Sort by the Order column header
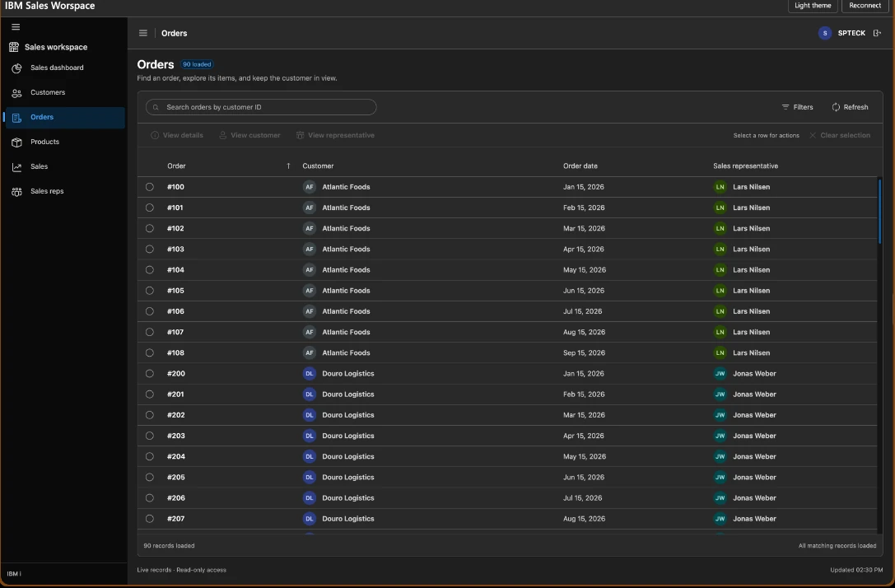This screenshot has height=588, width=895. click(x=176, y=166)
